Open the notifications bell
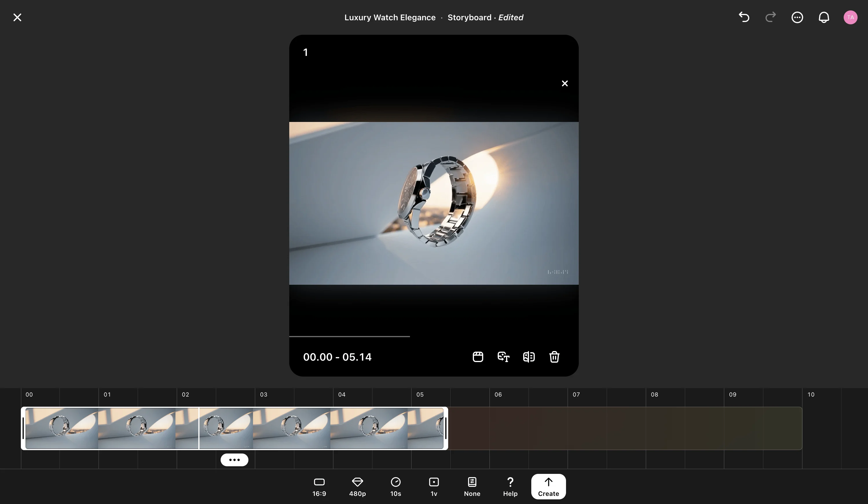868x504 pixels. [x=824, y=17]
